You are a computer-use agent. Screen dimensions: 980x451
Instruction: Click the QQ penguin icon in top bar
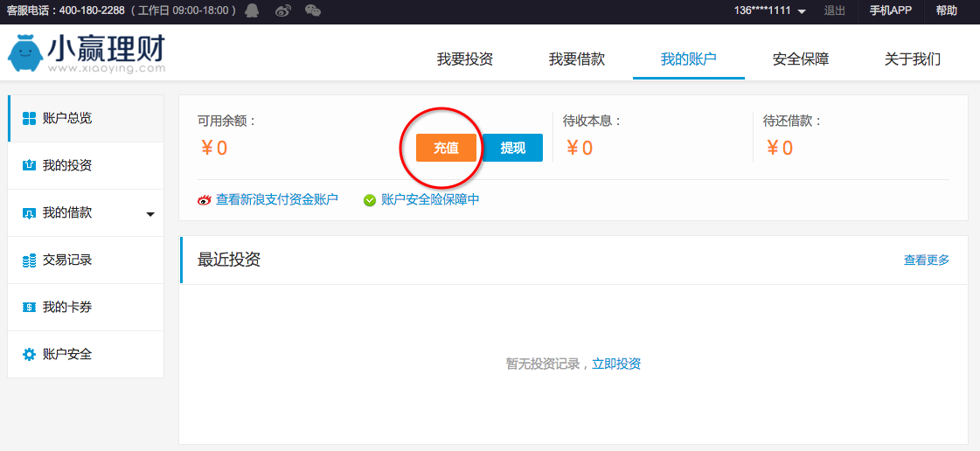(x=252, y=10)
